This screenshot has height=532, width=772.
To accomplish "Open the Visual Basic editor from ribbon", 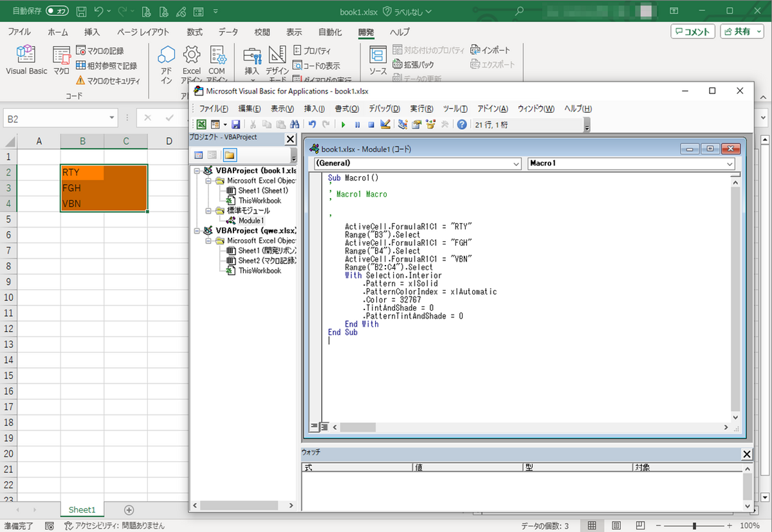I will pyautogui.click(x=26, y=60).
